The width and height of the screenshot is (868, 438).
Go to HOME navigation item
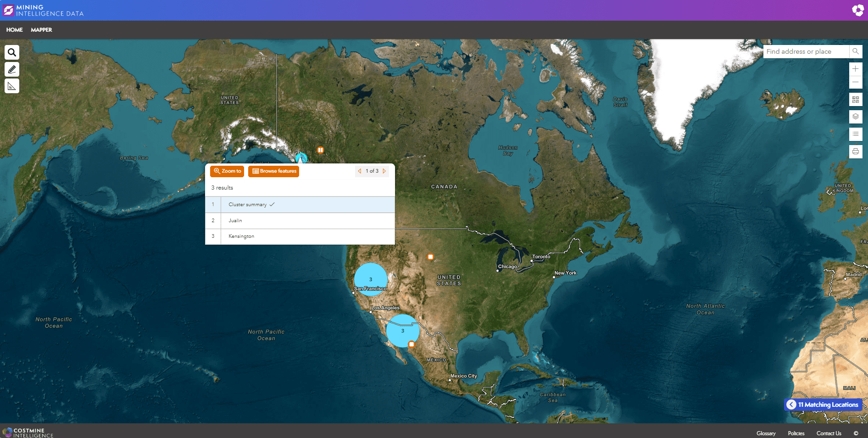pos(14,30)
